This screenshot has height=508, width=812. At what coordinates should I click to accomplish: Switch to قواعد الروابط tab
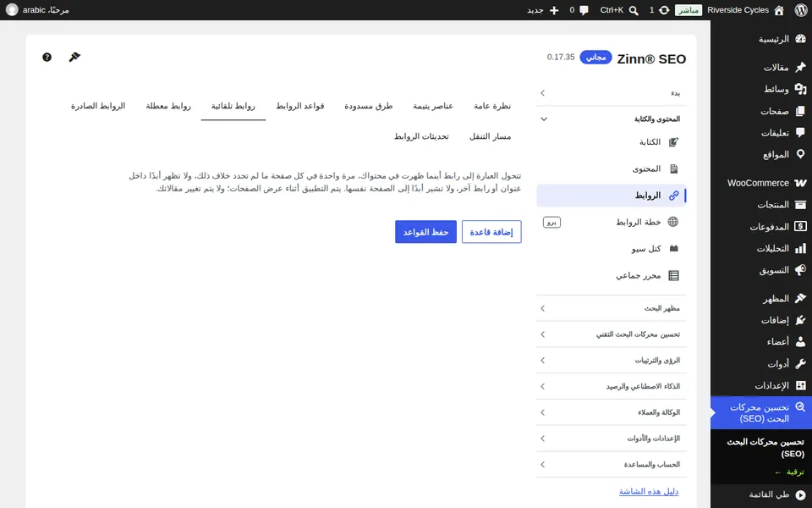300,106
